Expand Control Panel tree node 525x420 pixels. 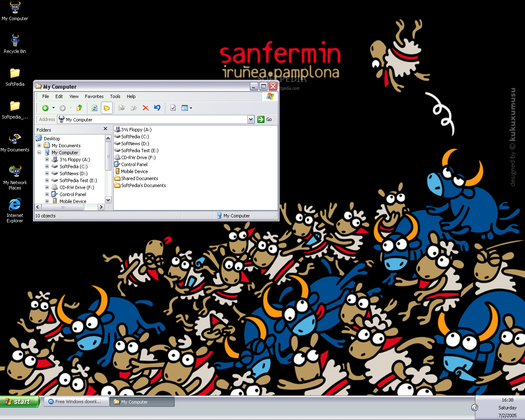point(47,194)
